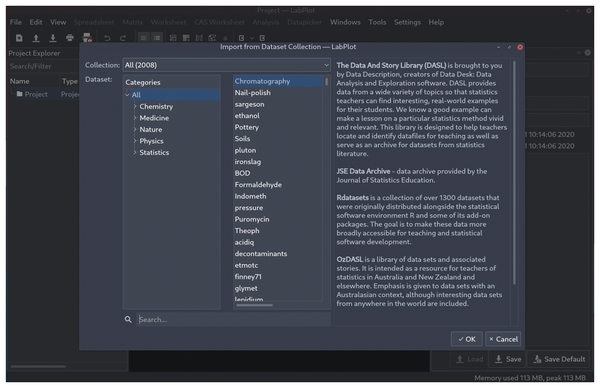Viewport: 600px width, 388px height.
Task: Click the Redo arrow icon
Action: pyautogui.click(x=123, y=38)
